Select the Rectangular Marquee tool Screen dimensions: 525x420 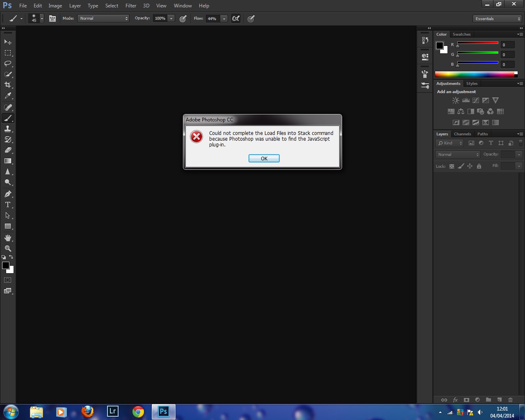(x=8, y=52)
